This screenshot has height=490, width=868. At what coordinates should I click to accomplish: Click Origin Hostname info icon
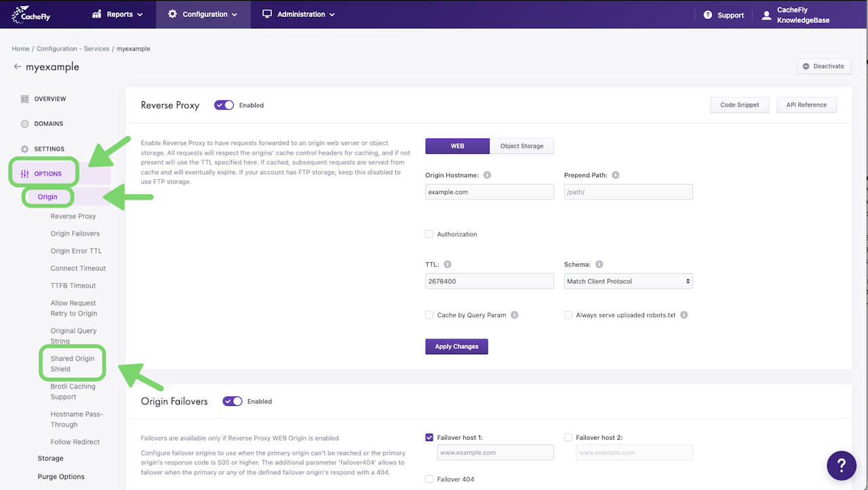pos(487,175)
